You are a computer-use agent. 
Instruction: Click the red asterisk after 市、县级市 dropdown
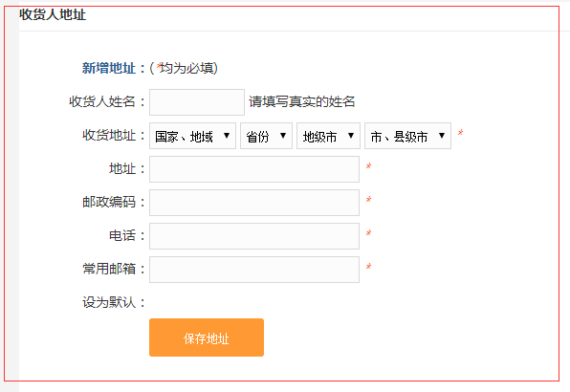(461, 133)
